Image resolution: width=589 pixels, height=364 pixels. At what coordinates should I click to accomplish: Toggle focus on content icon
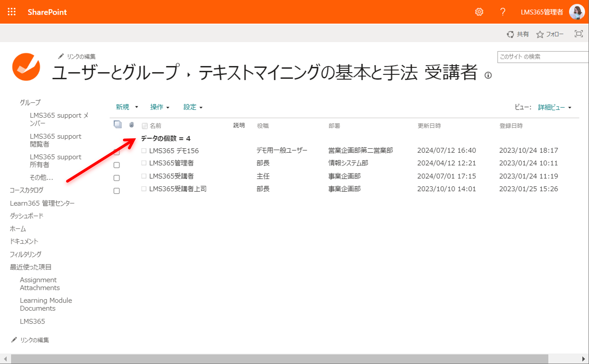pos(578,34)
